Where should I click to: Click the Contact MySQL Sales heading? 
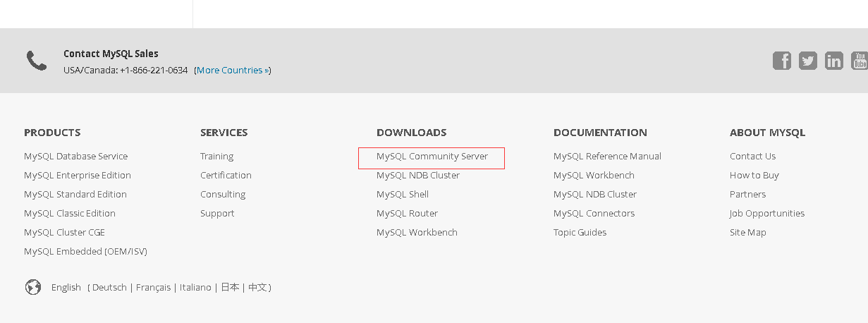tap(111, 54)
